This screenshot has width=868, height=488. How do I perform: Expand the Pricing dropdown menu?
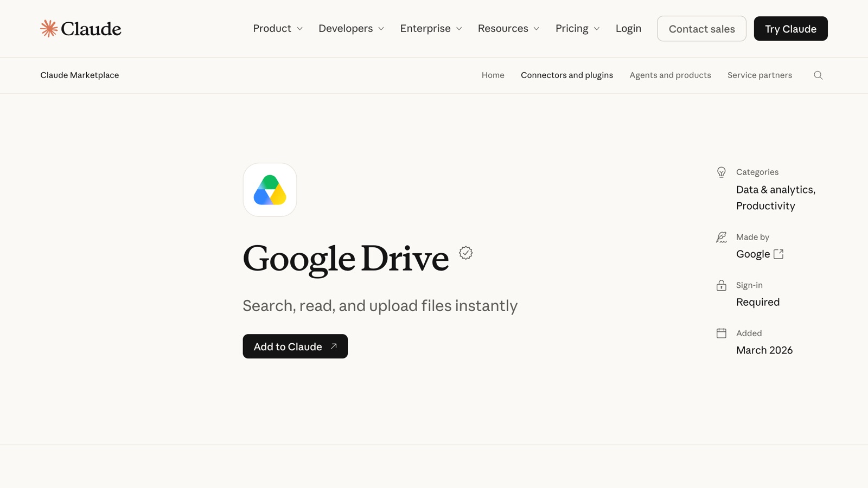[578, 28]
